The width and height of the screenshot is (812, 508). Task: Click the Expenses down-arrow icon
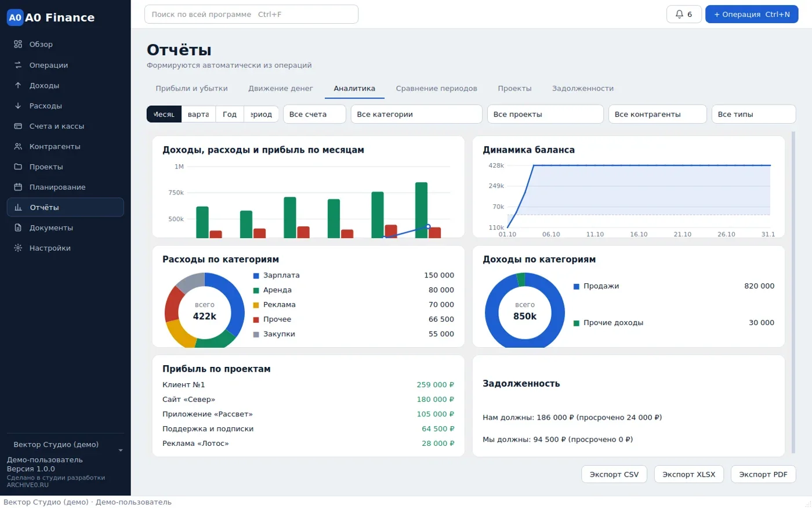click(18, 106)
